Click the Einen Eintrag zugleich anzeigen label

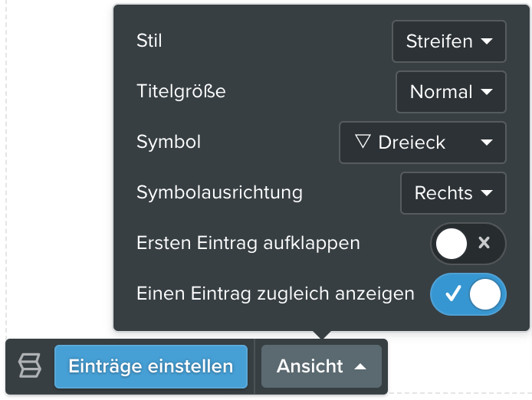click(275, 293)
